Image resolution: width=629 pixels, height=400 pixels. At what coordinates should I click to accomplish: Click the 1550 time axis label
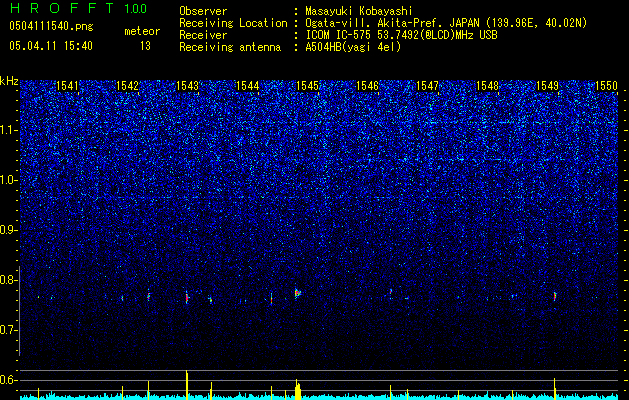pos(607,85)
